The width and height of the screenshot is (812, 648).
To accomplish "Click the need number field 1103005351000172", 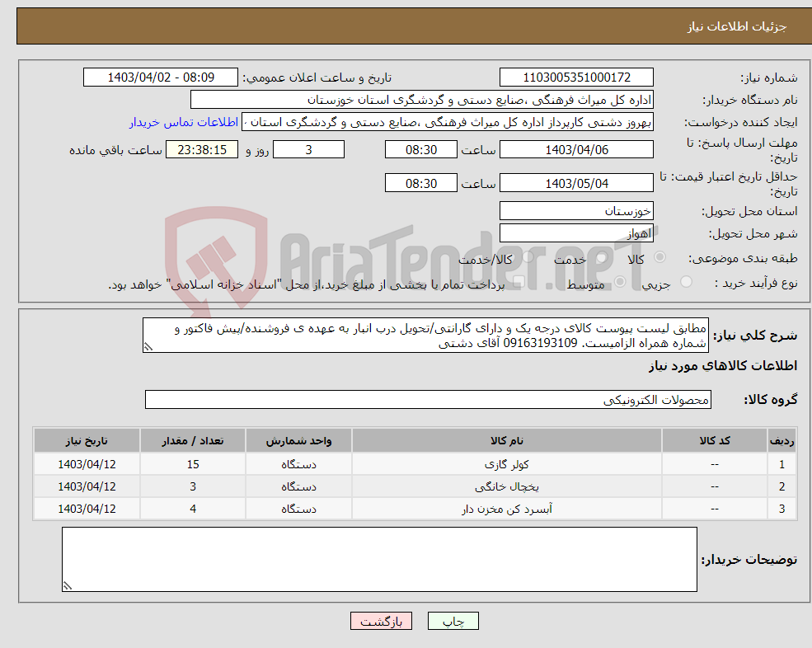I will point(576,77).
